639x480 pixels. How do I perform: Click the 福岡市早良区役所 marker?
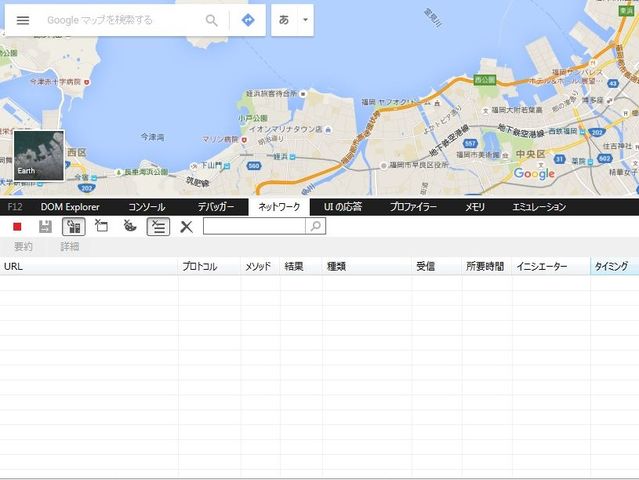tap(383, 165)
